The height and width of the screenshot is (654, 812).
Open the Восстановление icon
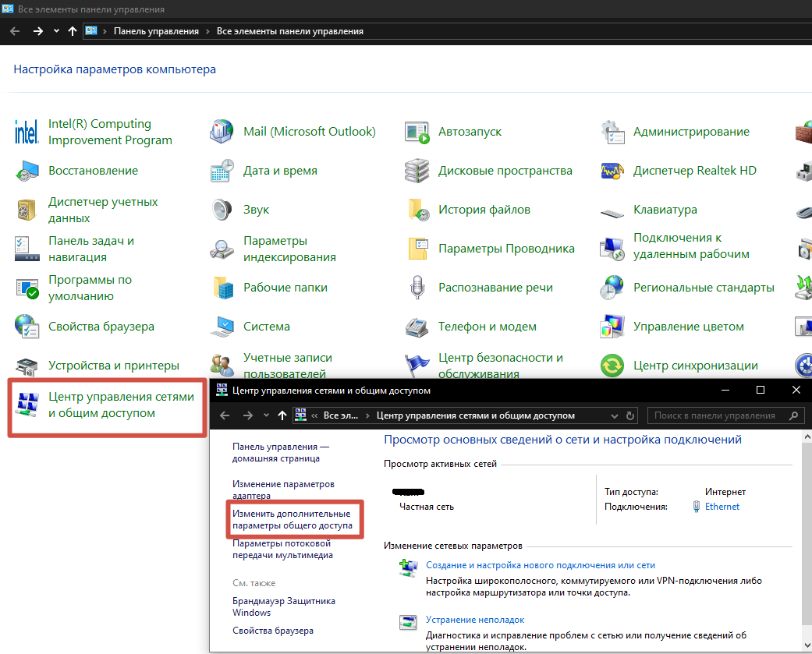click(x=27, y=171)
